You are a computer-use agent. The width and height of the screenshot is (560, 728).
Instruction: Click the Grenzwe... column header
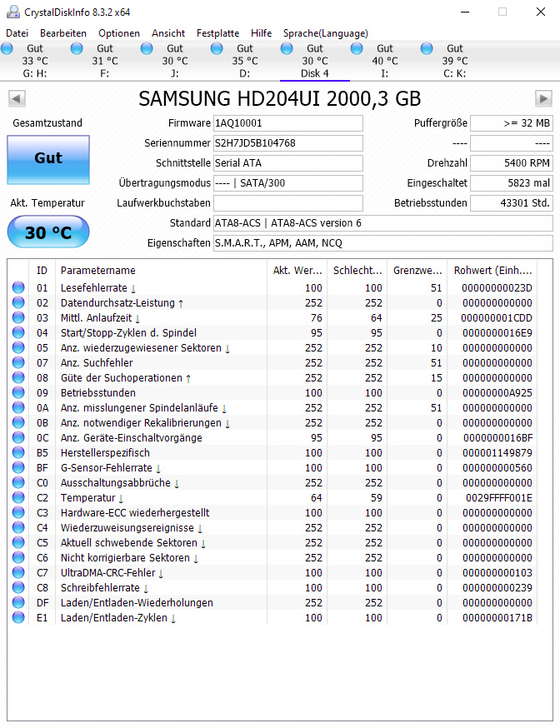pyautogui.click(x=417, y=270)
